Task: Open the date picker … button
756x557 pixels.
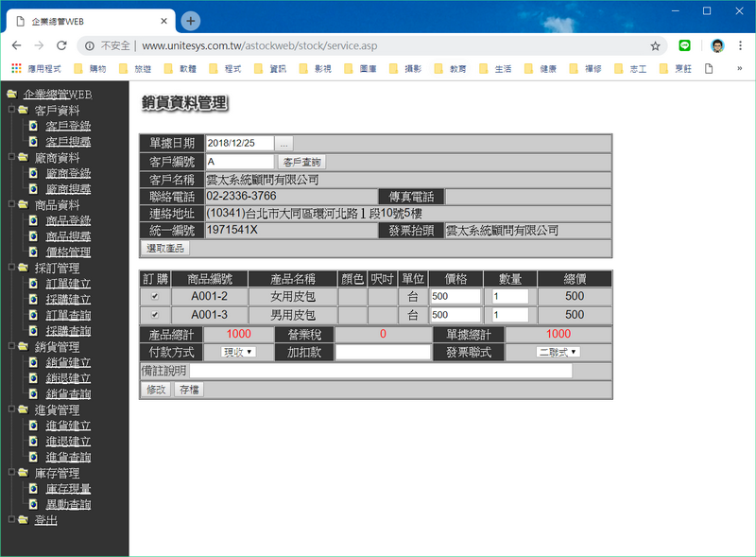Action: 283,144
